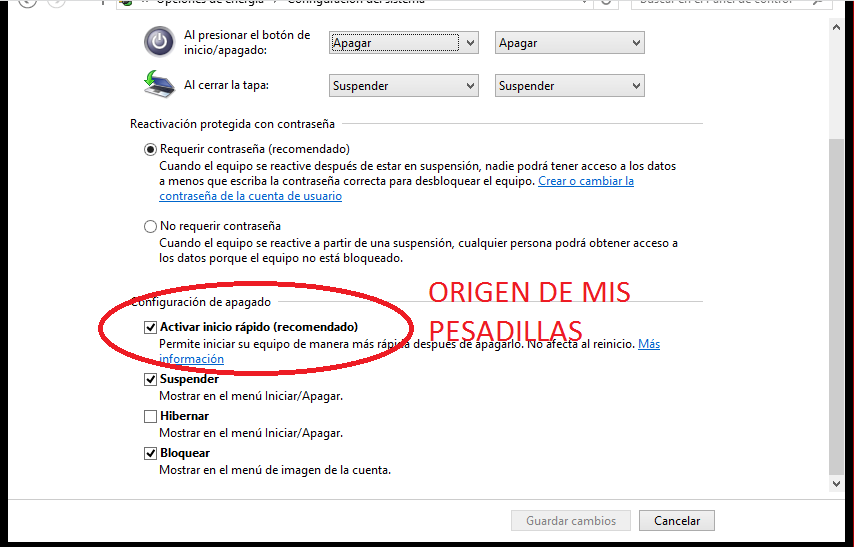Uncheck Activar inicio rápido (recomendado)
The width and height of the screenshot is (854, 548).
pyautogui.click(x=150, y=327)
